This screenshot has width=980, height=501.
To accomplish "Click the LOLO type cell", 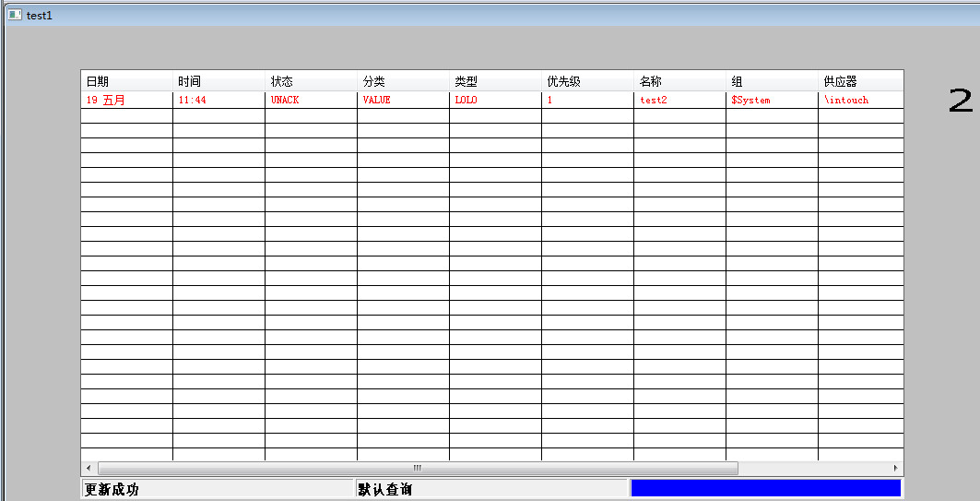I will coord(496,100).
